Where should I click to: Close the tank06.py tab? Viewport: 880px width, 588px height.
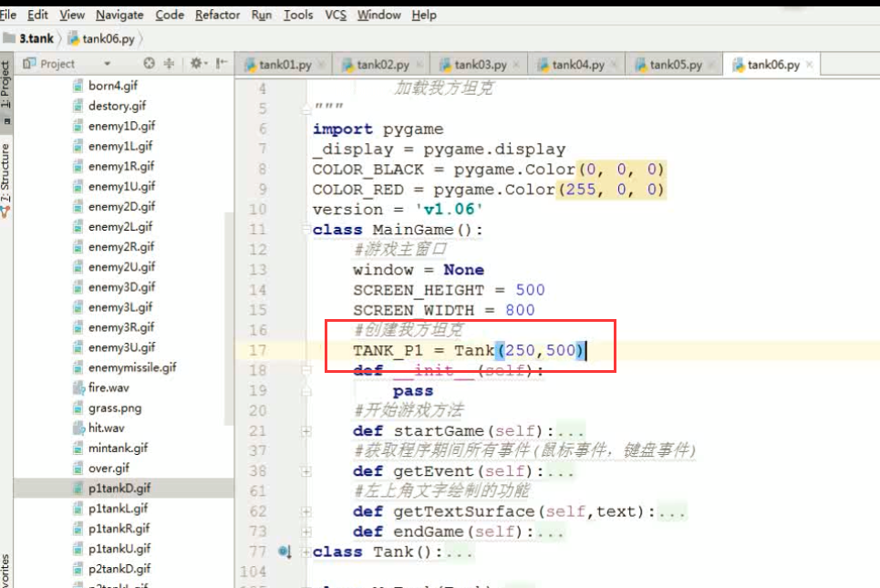[809, 65]
